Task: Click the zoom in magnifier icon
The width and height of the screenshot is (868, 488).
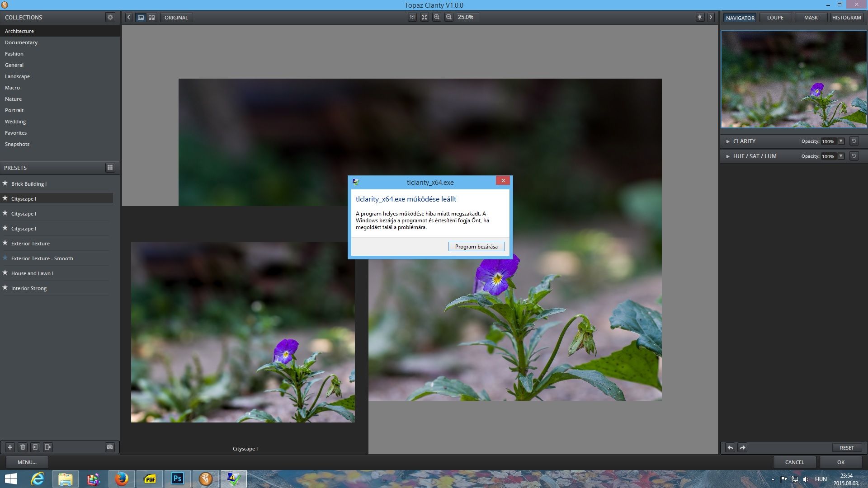Action: [436, 17]
